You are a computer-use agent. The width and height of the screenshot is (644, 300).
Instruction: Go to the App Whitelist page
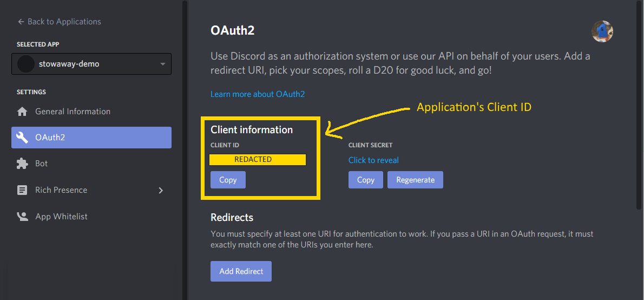coord(61,217)
